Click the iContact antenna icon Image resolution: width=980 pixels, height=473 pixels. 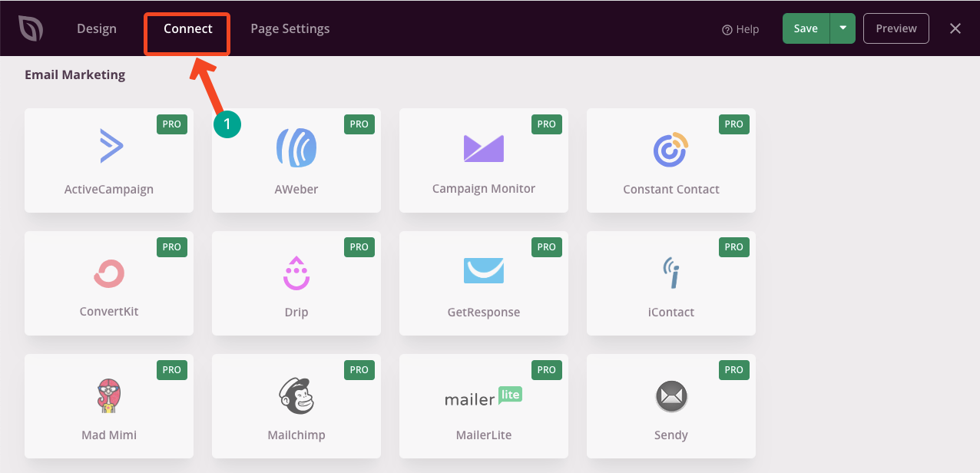[671, 273]
